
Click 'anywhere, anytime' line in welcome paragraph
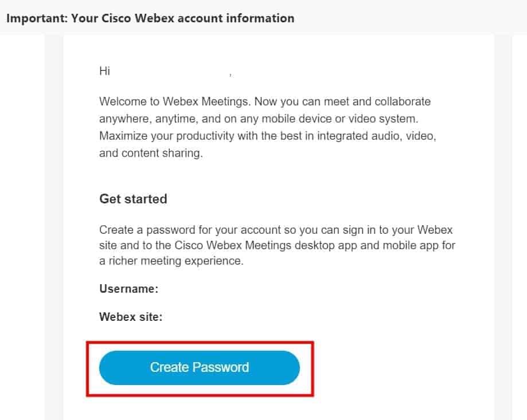259,119
